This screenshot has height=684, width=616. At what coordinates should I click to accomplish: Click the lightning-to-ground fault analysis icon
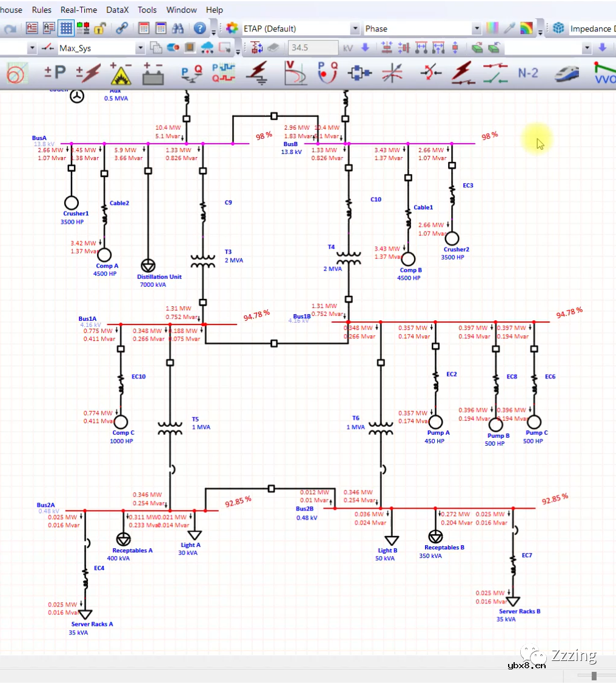coord(258,73)
